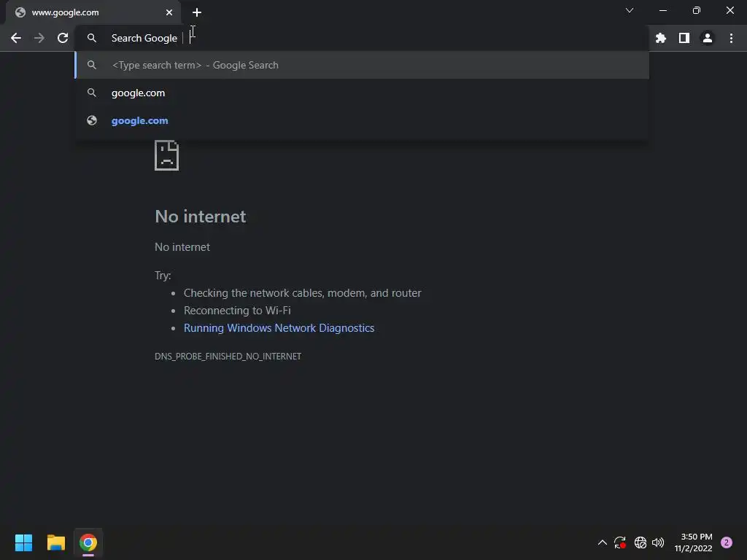The width and height of the screenshot is (747, 560).
Task: Toggle the Chrome side panel icon
Action: coord(684,38)
